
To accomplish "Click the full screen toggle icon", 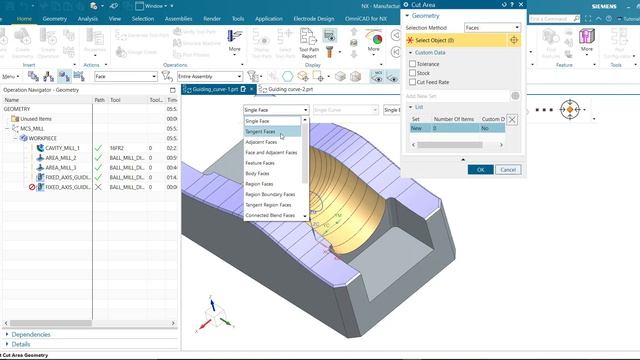I will point(588,19).
